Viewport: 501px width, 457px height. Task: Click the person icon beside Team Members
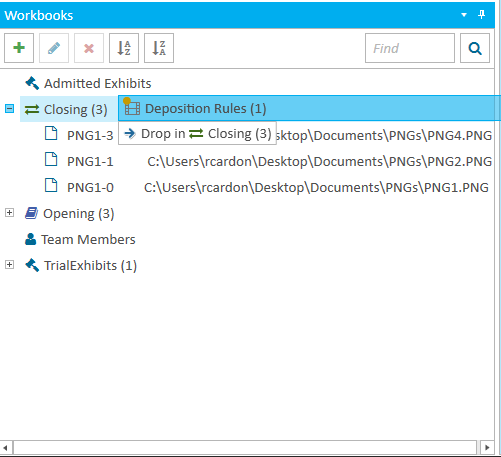click(31, 239)
